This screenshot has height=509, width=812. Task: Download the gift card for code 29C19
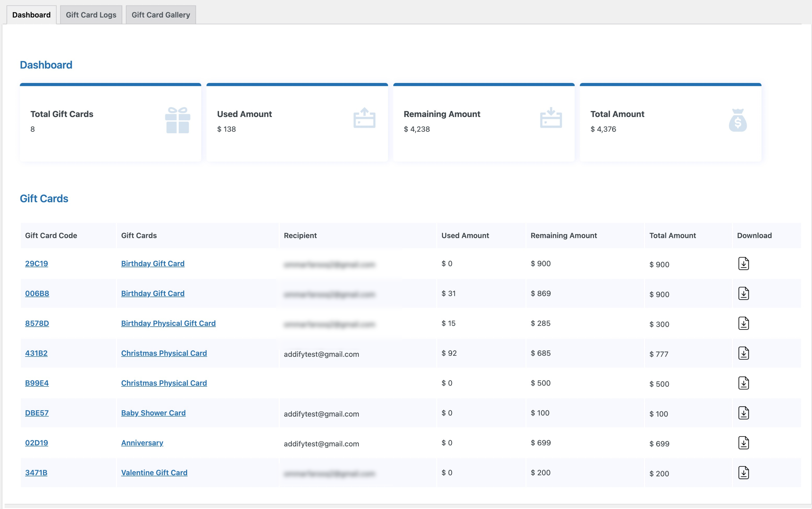(x=743, y=264)
